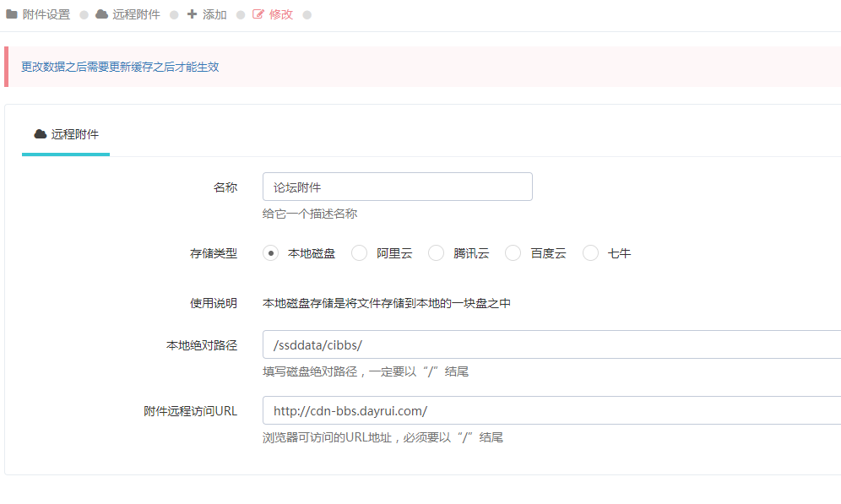This screenshot has width=841, height=504.
Task: Pick the 百度云 storage radio option
Action: click(513, 253)
